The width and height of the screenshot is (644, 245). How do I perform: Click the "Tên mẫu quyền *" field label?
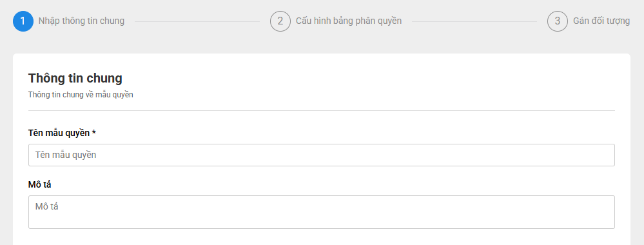point(62,133)
